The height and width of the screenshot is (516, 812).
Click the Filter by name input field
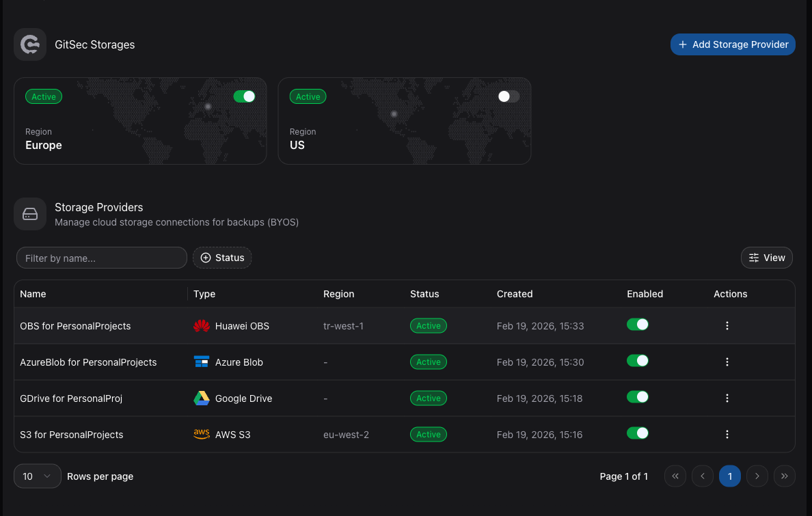point(101,258)
